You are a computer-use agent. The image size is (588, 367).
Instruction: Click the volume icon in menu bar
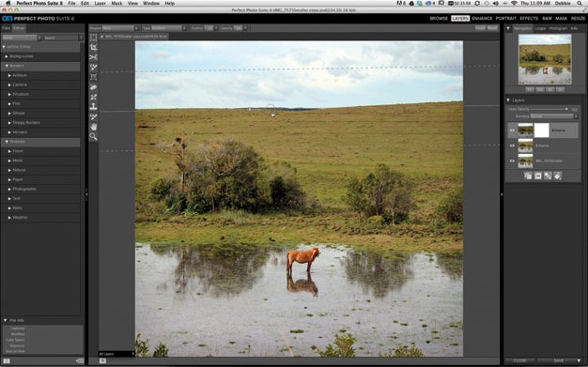(x=495, y=4)
